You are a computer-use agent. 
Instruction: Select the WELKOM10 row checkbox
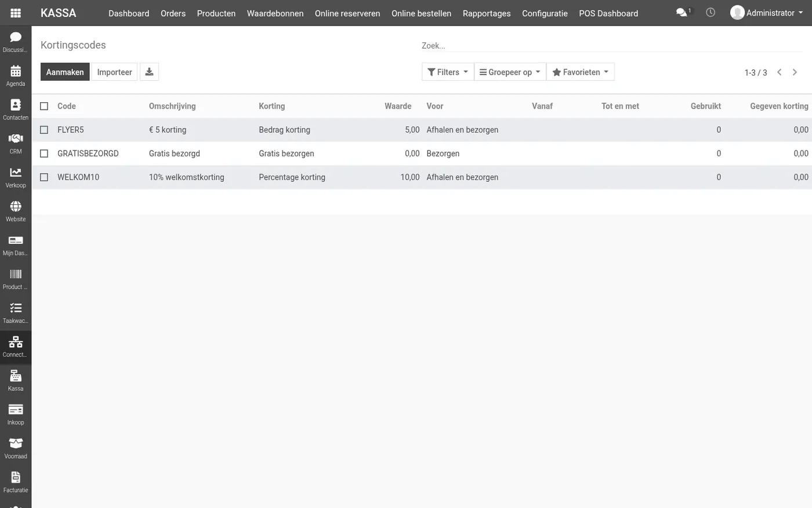(x=44, y=177)
